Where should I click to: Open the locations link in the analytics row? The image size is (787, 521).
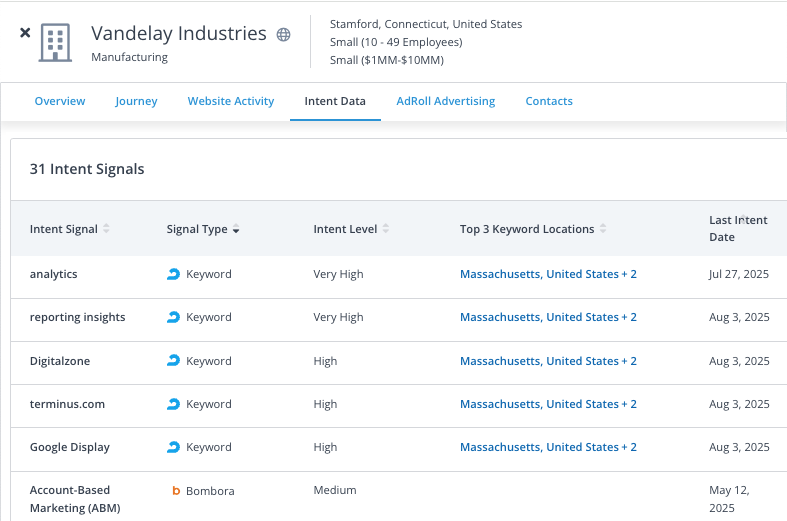pyautogui.click(x=548, y=274)
